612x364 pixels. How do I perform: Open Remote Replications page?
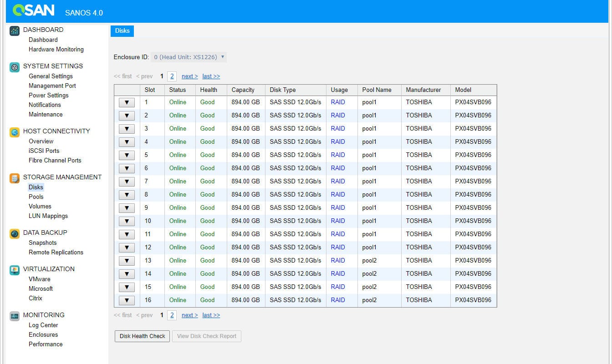point(56,252)
